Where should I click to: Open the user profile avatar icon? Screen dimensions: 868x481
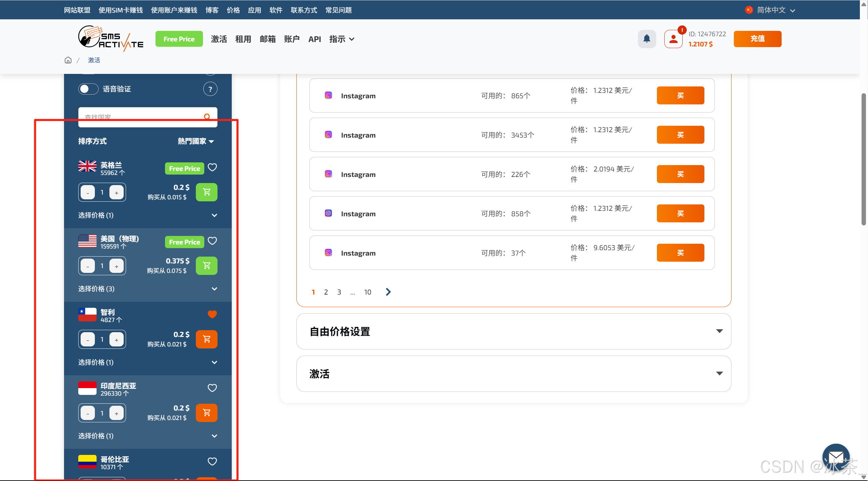pos(673,39)
